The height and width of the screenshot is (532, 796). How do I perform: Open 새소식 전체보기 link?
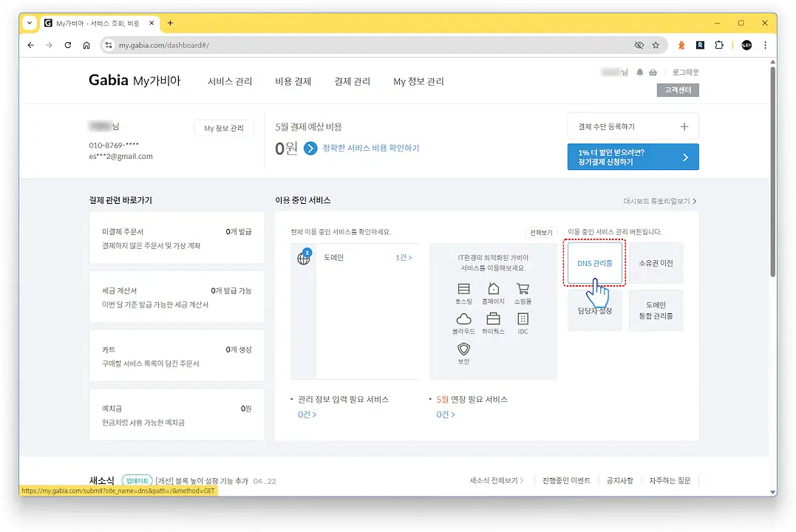coord(496,480)
